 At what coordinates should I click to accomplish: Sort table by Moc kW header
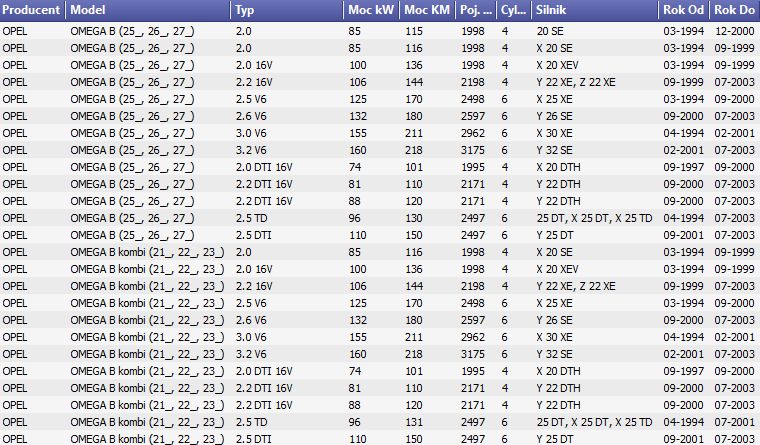point(372,10)
